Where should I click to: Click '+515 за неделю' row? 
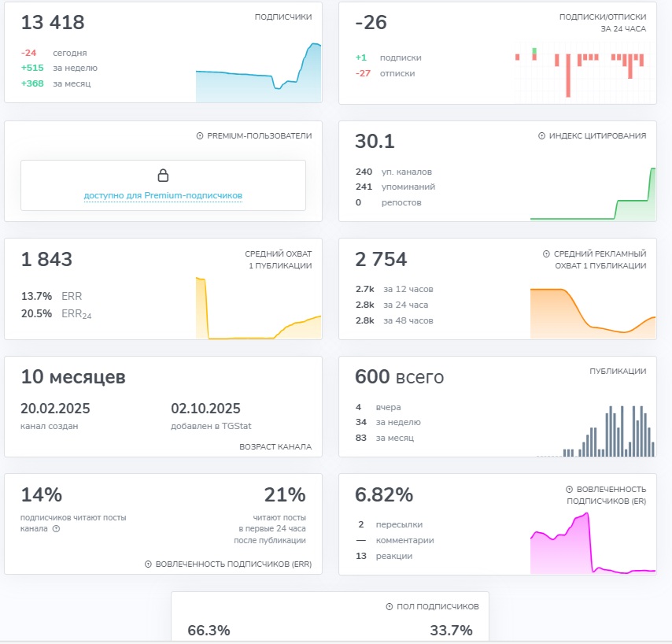59,68
